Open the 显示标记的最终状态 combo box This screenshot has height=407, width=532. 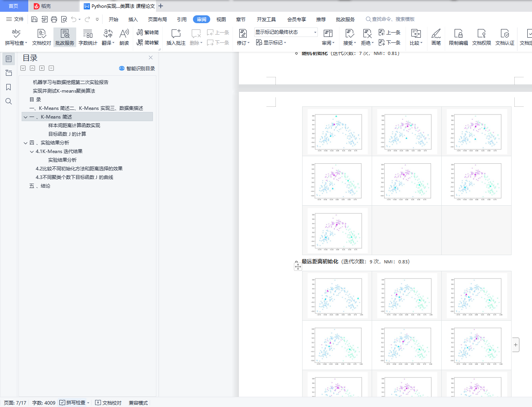(x=286, y=32)
